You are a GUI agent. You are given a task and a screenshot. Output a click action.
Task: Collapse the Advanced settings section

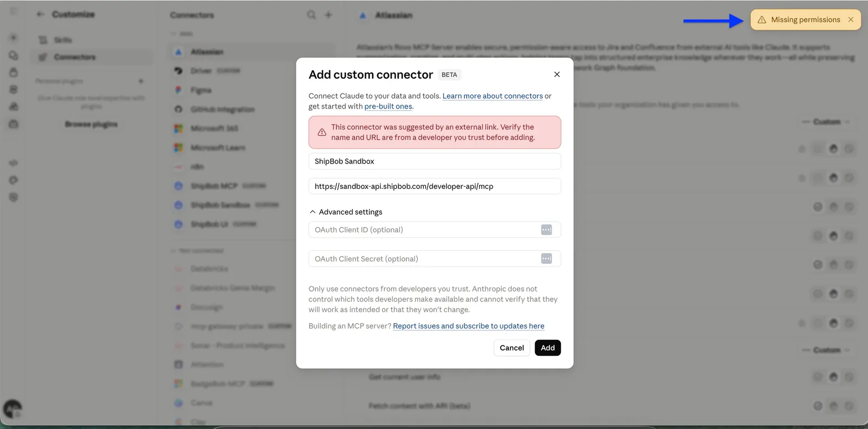[346, 212]
